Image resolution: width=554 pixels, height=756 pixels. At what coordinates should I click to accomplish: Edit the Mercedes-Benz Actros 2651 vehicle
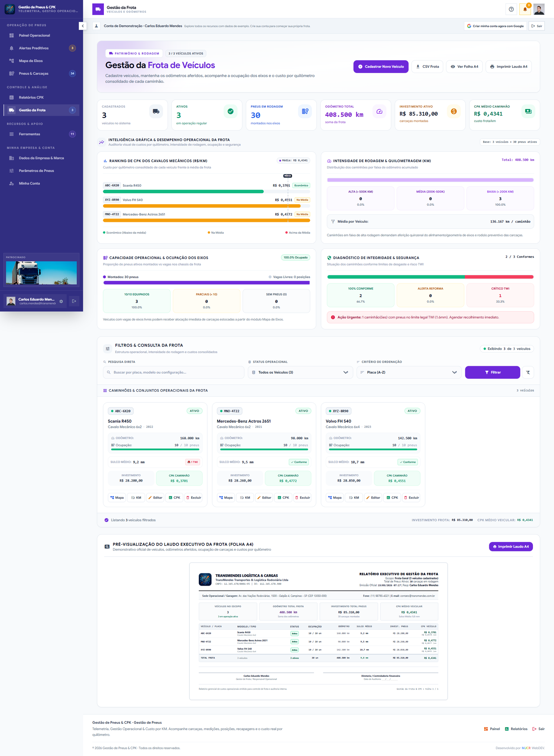click(264, 498)
